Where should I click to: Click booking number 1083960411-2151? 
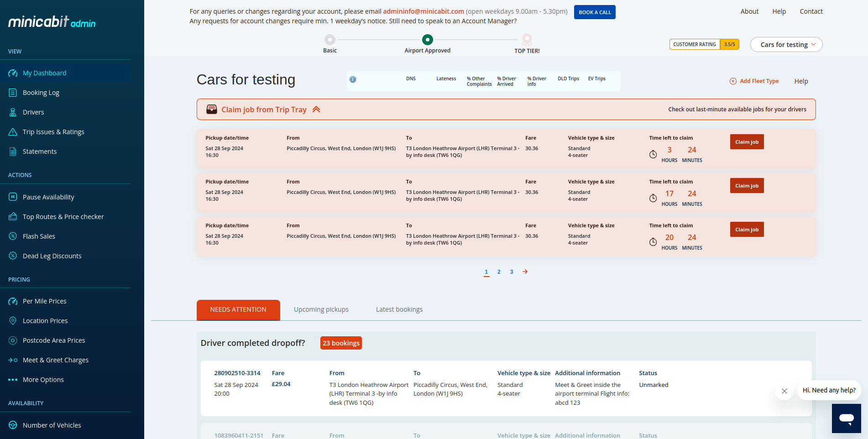coord(239,436)
